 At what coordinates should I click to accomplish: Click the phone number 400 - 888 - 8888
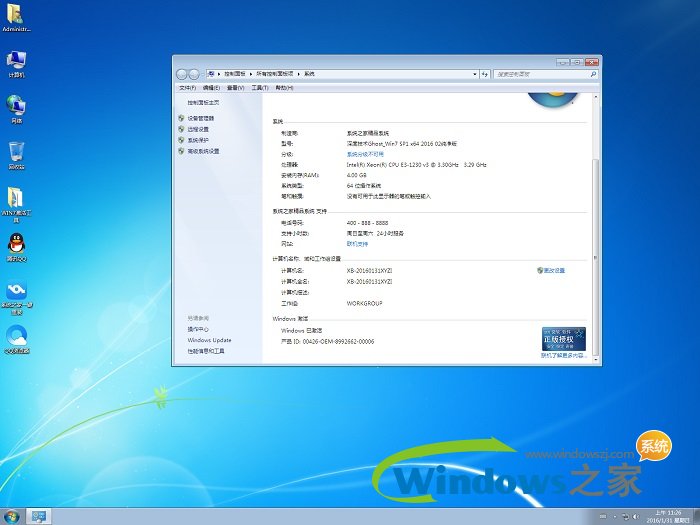click(x=367, y=223)
